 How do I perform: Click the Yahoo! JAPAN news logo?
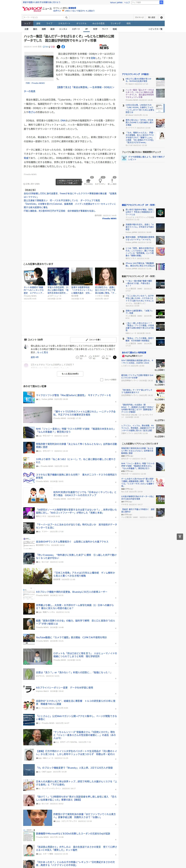[37, 9]
